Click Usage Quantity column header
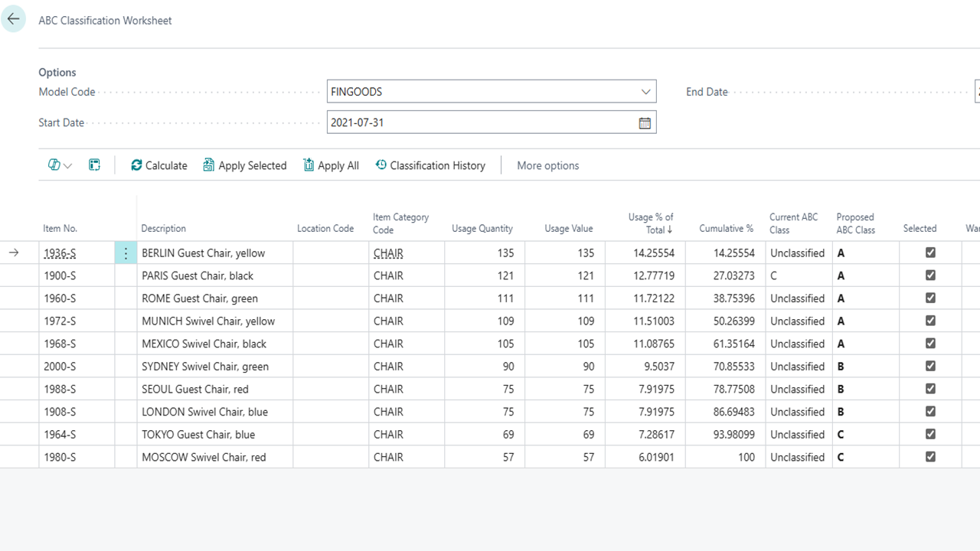 pyautogui.click(x=482, y=229)
